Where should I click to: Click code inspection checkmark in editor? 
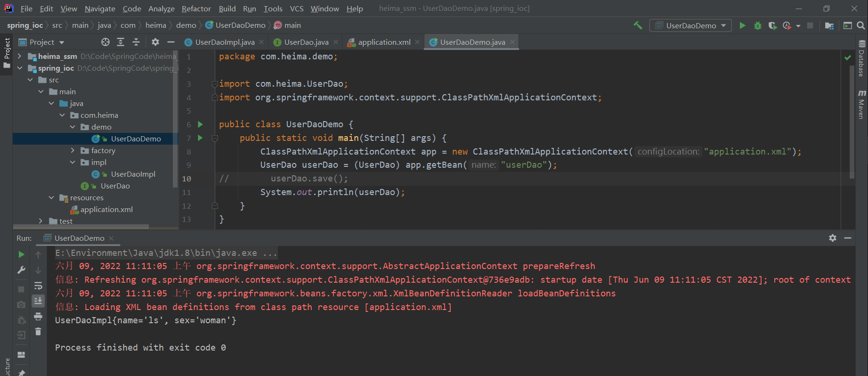848,57
